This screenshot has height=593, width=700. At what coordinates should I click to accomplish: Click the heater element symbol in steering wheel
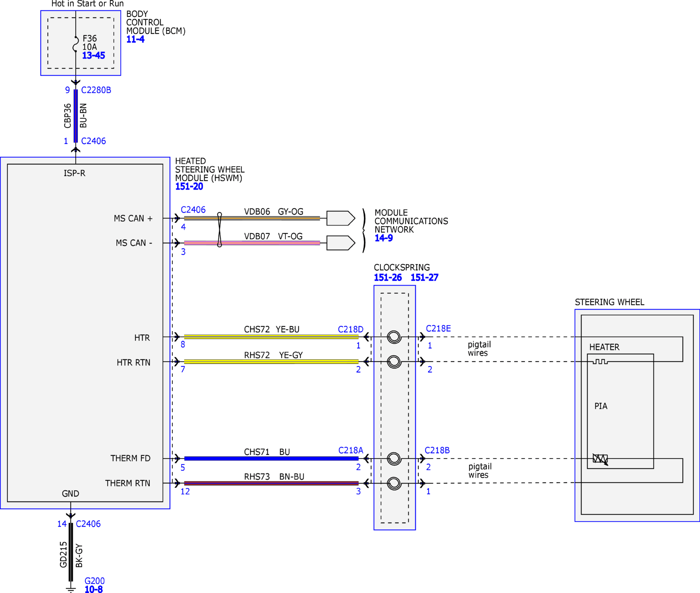[600, 362]
